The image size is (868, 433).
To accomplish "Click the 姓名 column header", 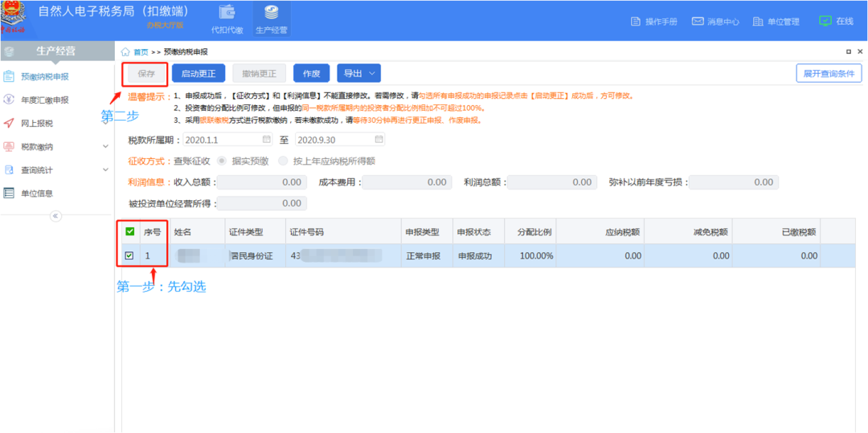I will tap(197, 231).
